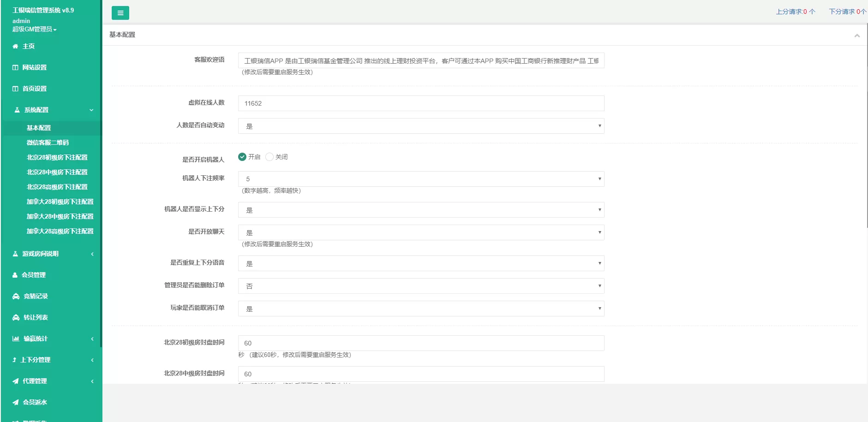This screenshot has height=422, width=868.
Task: Click the 输赢统计 chart icon
Action: point(16,339)
